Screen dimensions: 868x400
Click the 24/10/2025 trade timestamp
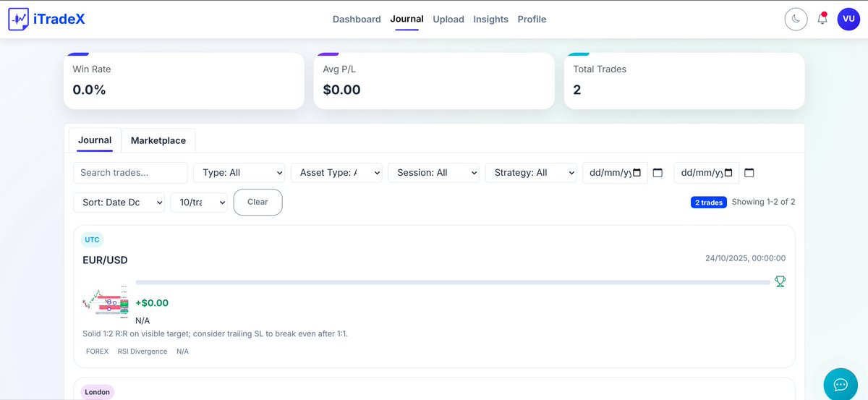(745, 258)
